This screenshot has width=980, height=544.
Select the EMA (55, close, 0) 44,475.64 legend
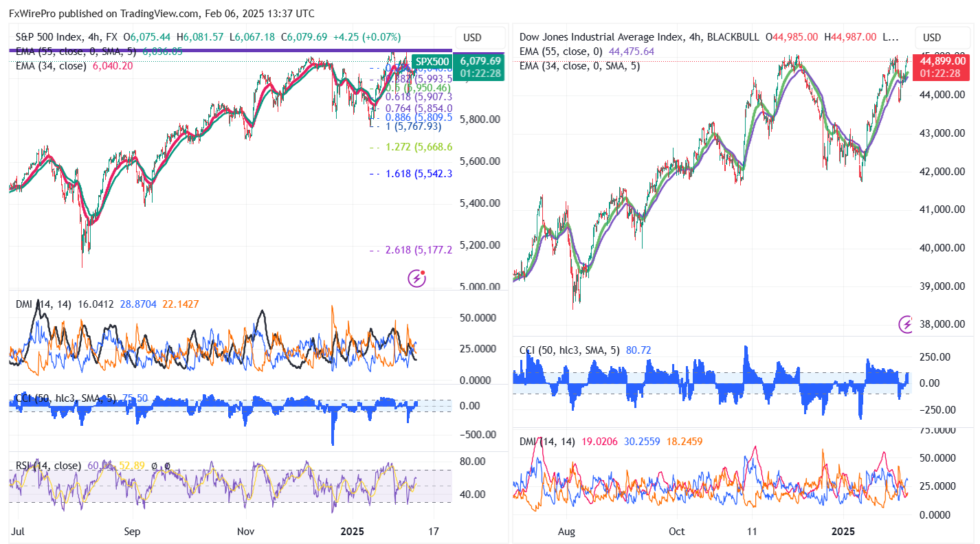pos(587,52)
